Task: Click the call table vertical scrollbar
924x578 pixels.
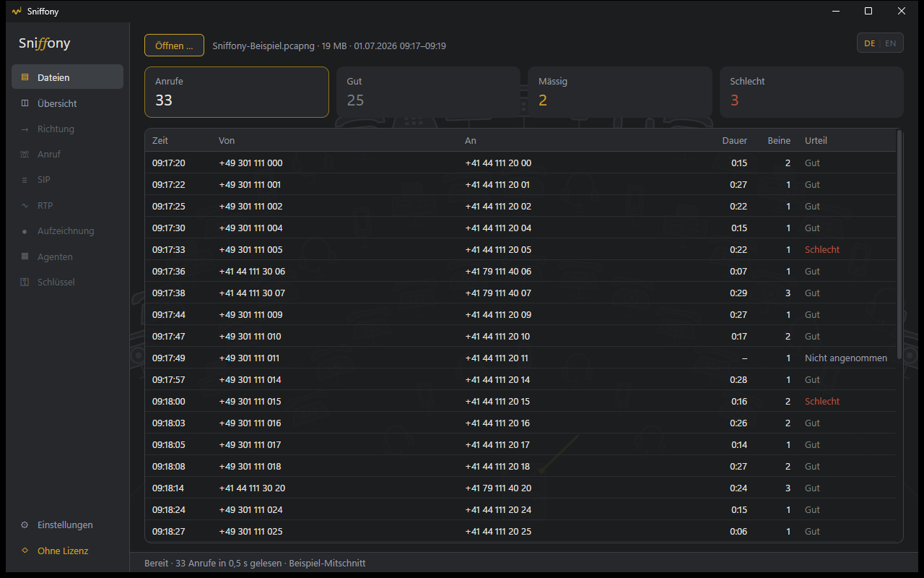Action: (x=899, y=244)
